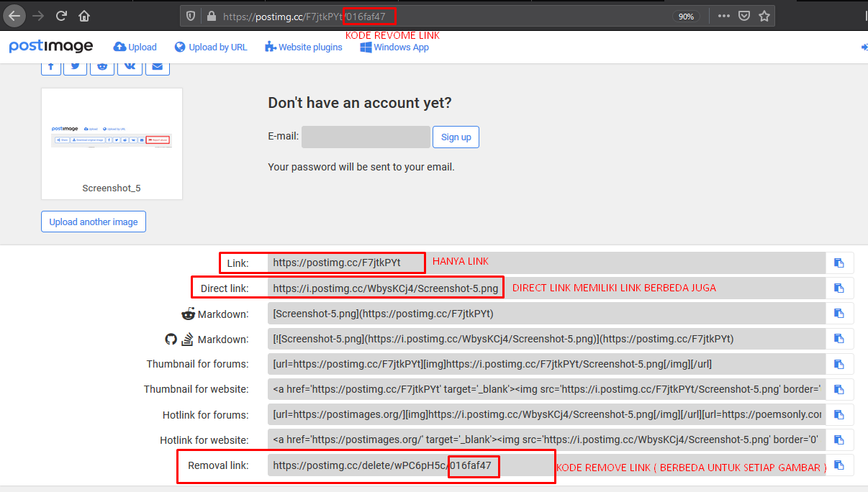Select the GitHub Markdown text field

(546, 339)
